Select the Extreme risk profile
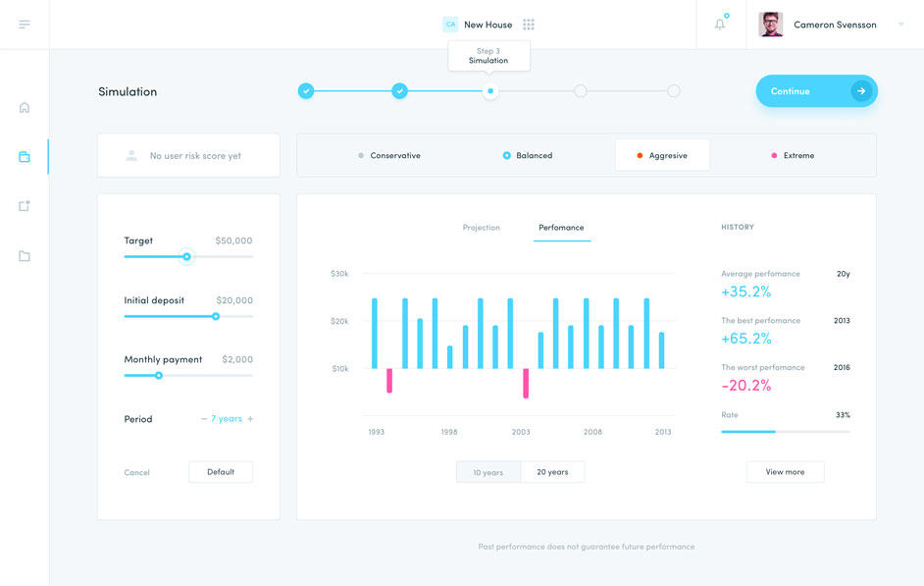This screenshot has height=586, width=924. click(793, 156)
